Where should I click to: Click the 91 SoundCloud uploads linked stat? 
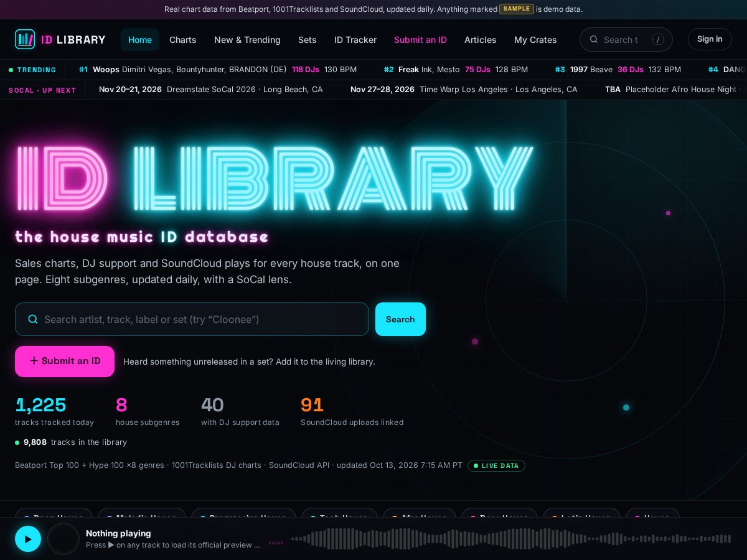pos(352,412)
